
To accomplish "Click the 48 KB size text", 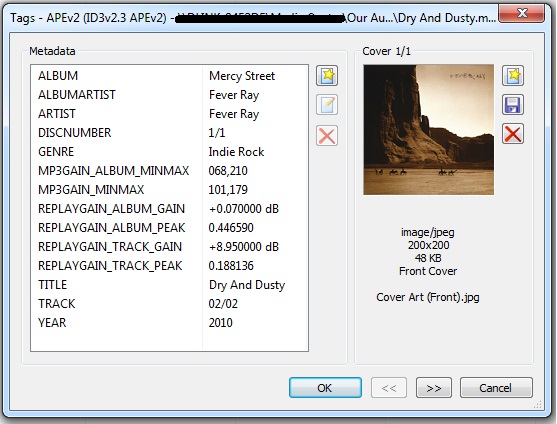I will click(428, 258).
